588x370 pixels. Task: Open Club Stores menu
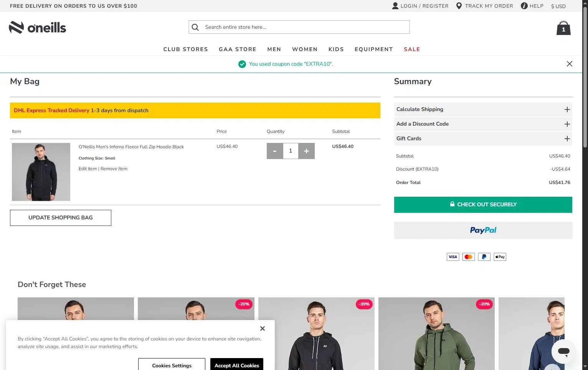pos(185,49)
